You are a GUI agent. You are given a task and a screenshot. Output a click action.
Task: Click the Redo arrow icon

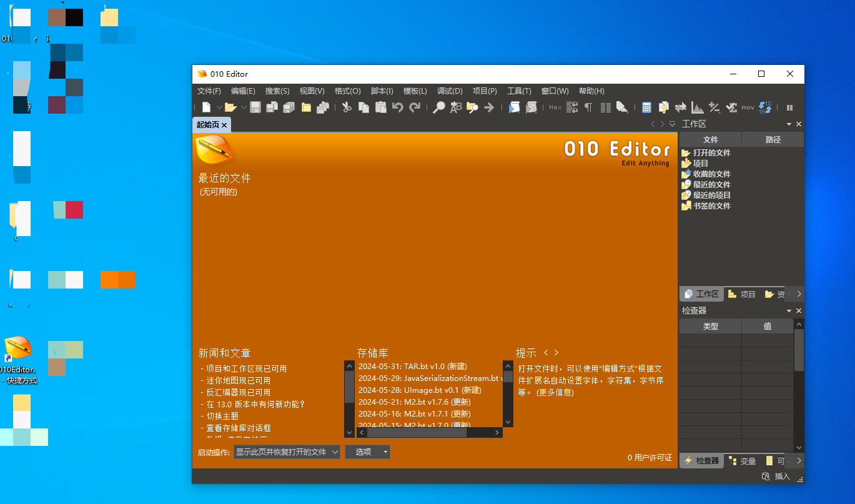[415, 107]
